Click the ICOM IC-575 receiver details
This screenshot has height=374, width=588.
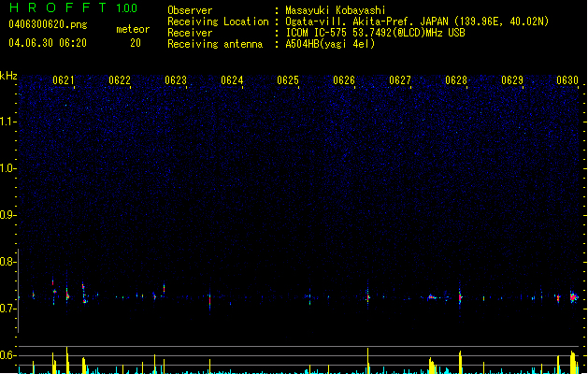pyautogui.click(x=375, y=33)
